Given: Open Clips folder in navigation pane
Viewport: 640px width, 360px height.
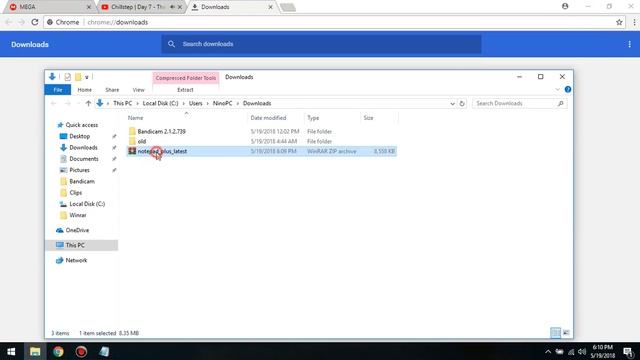Looking at the screenshot, I should [76, 193].
